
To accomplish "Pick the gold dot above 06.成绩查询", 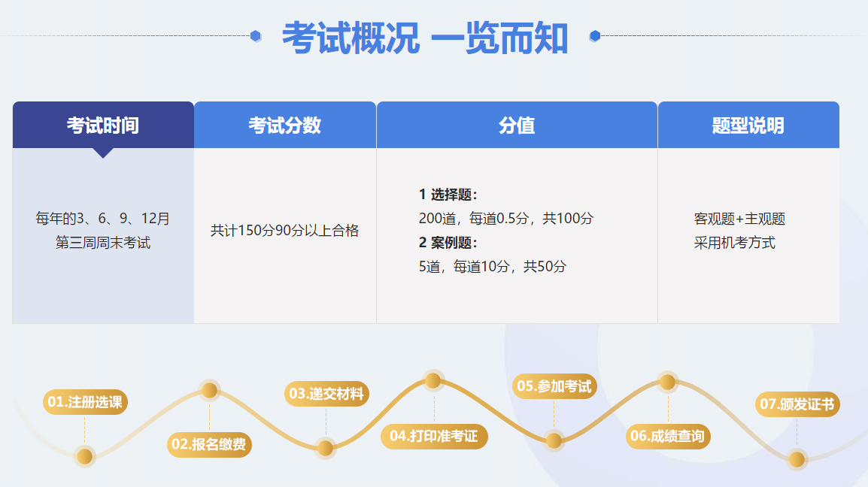I will click(667, 383).
